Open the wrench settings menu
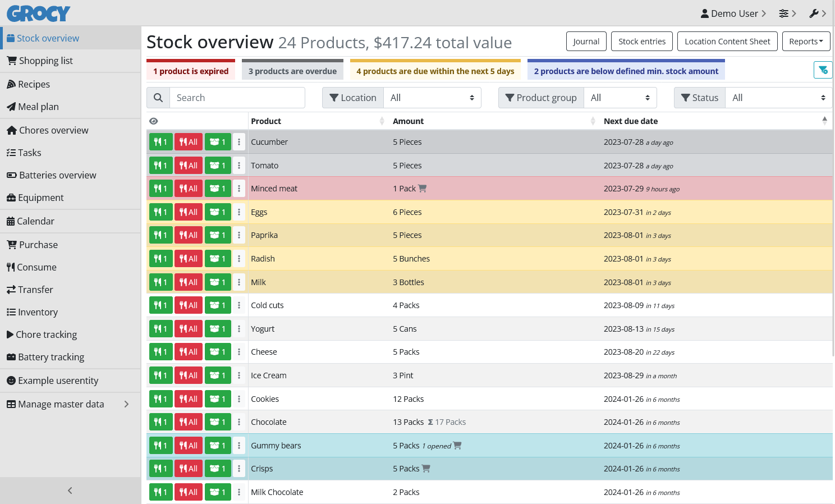Viewport: 835px width, 504px height. (x=817, y=13)
